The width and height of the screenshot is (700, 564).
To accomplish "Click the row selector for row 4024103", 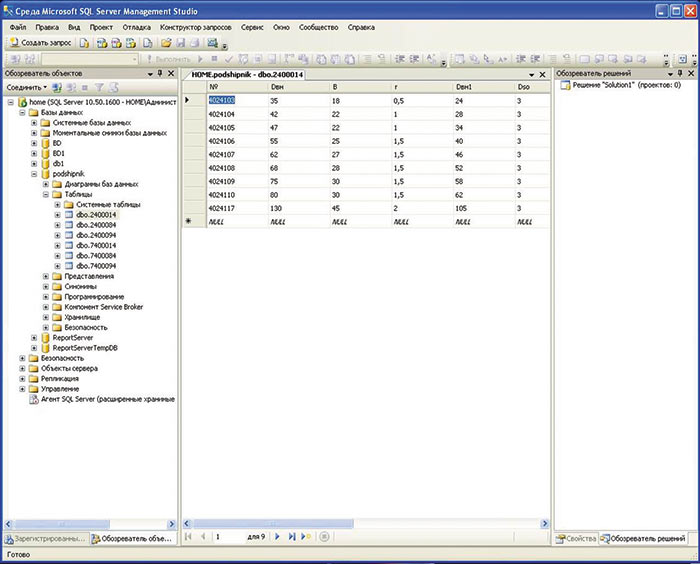I will tap(194, 101).
